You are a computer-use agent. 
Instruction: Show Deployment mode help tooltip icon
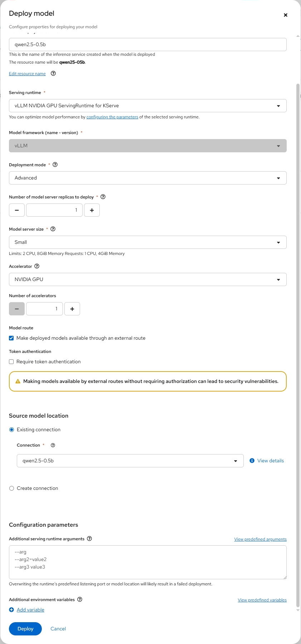tap(55, 164)
